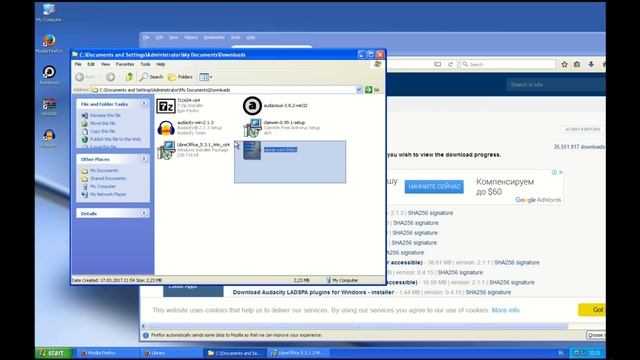Switch to Library taskbar button
Viewport: 640px width, 360px height.
pos(171,353)
